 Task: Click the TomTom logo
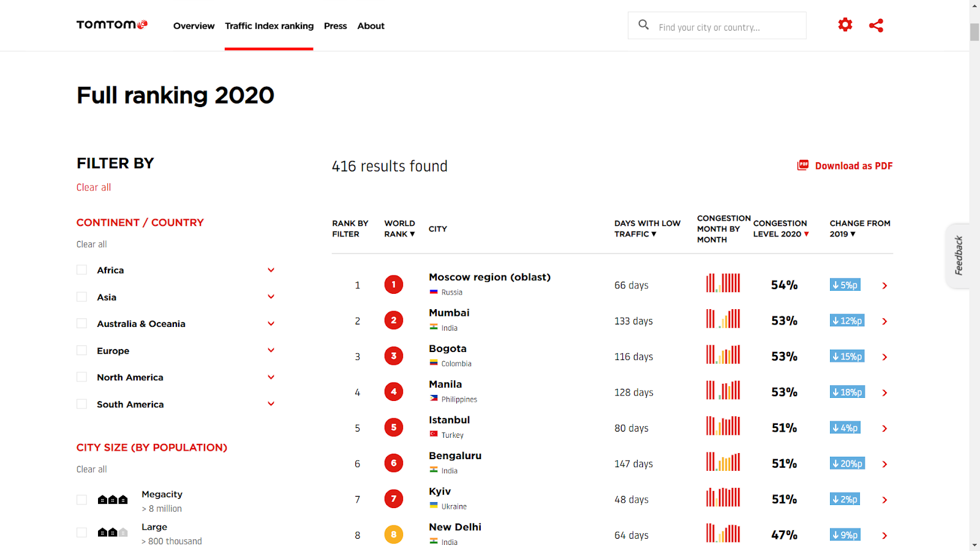(x=111, y=25)
